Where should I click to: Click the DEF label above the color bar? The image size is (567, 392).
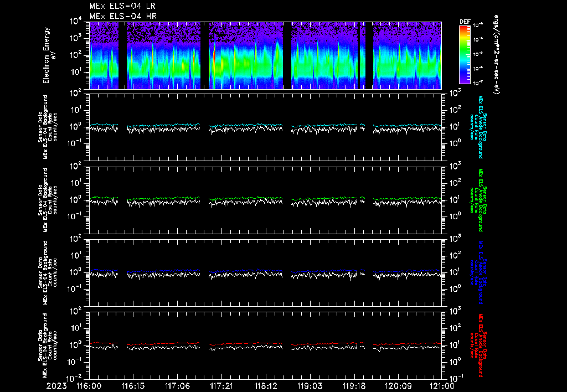coord(464,22)
